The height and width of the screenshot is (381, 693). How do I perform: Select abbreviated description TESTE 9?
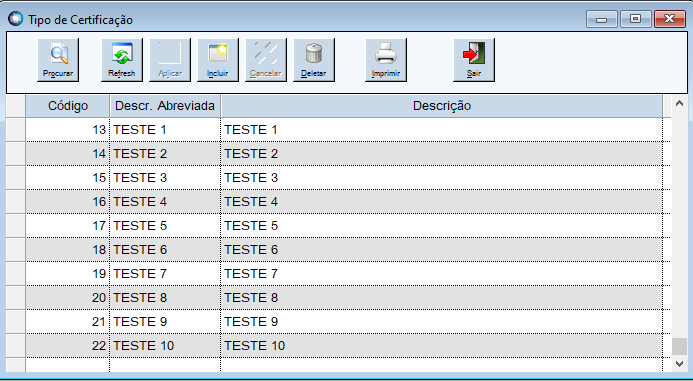(x=165, y=321)
